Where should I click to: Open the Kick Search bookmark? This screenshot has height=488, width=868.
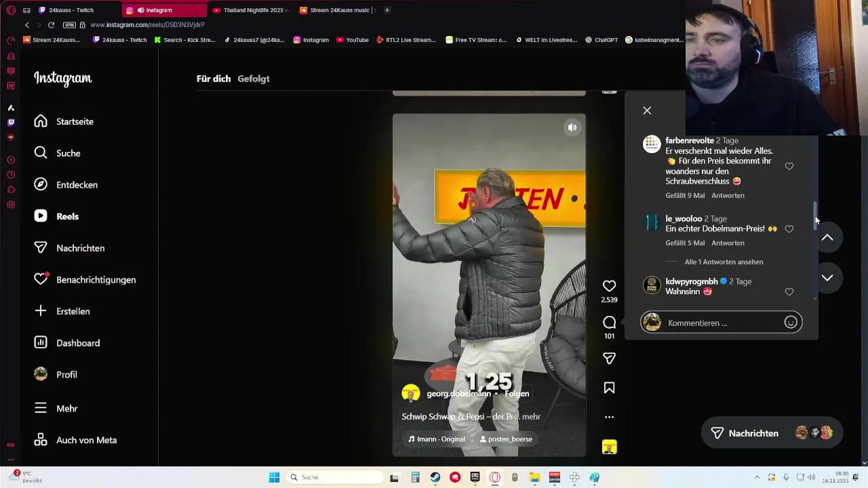point(184,40)
